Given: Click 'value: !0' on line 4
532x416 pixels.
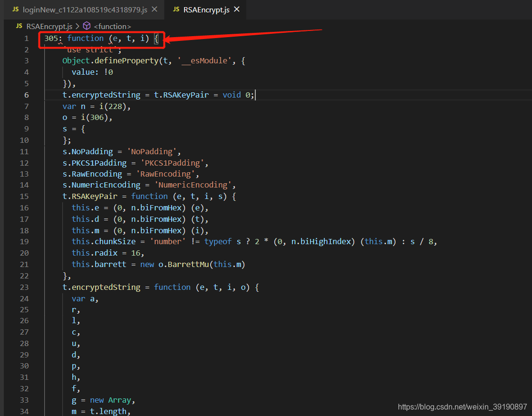Looking at the screenshot, I should pyautogui.click(x=92, y=72).
